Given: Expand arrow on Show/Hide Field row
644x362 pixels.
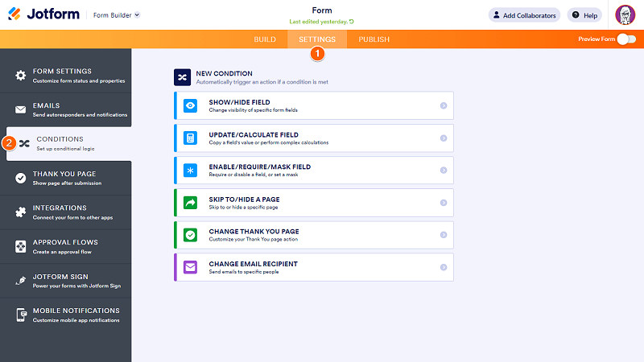Looking at the screenshot, I should tap(444, 105).
